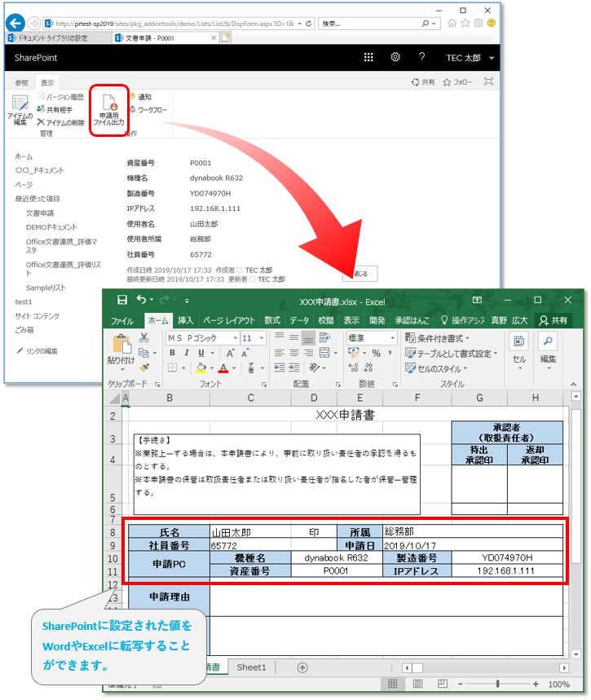Screen dimensions: 591x700
Task: Click the Excel save icon
Action: click(122, 300)
